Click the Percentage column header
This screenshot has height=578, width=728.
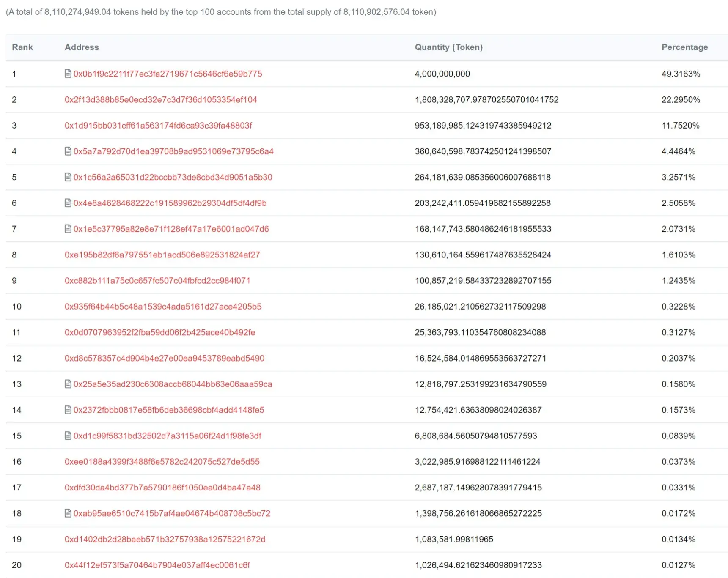click(x=685, y=47)
